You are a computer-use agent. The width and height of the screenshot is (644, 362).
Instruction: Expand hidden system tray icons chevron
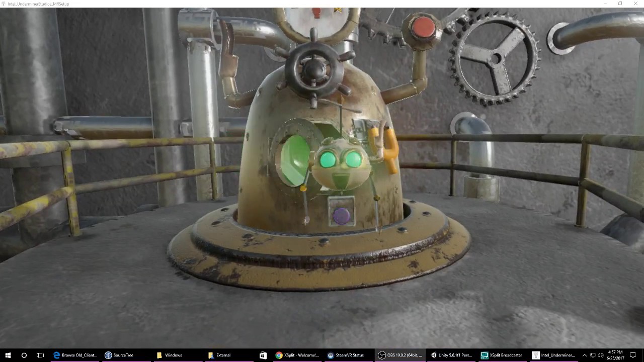[x=584, y=355]
